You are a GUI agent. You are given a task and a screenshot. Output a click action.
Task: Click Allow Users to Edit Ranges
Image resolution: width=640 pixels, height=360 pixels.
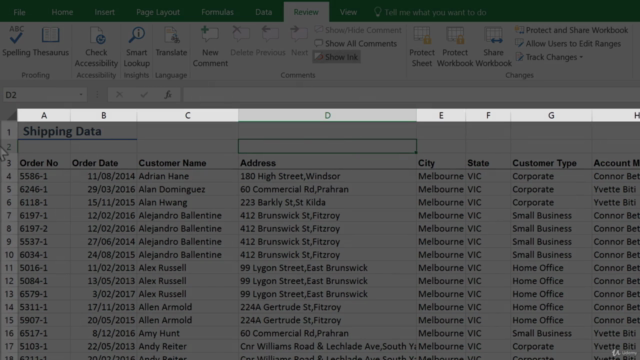tap(568, 44)
